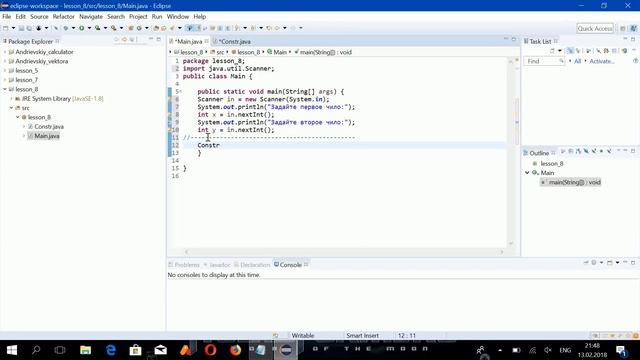Collapse the src folder node
This screenshot has width=640, height=360.
coord(11,108)
